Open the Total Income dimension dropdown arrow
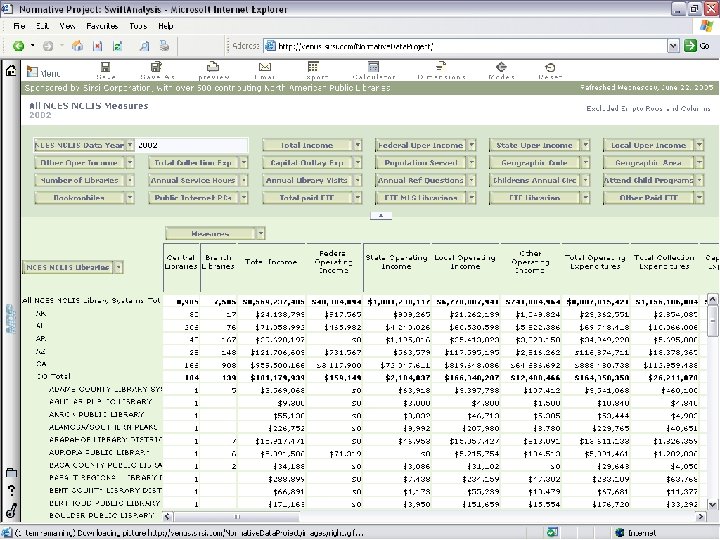This screenshot has width=720, height=540. click(357, 145)
